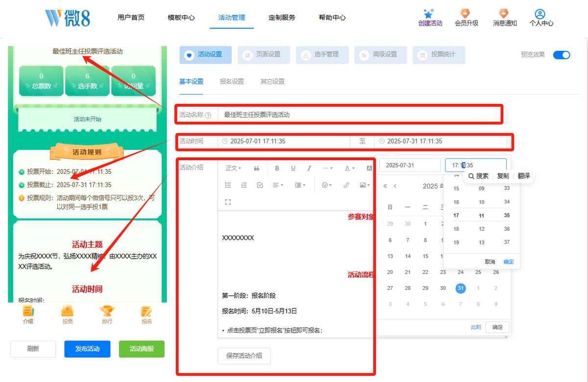Screen dimensions: 588x382
Task: Click the 保存活动介绍 button
Action: (244, 356)
